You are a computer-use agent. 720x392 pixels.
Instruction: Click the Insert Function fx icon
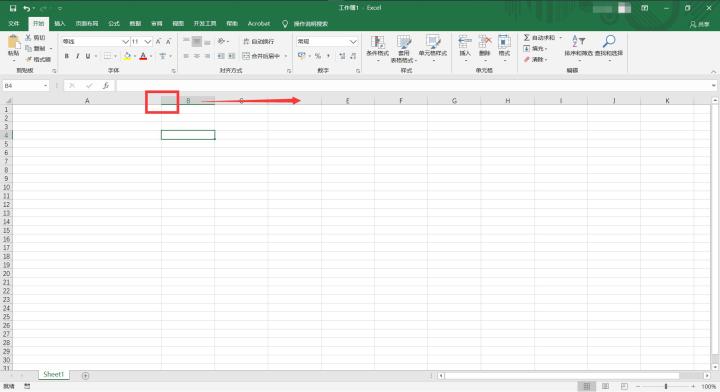106,85
